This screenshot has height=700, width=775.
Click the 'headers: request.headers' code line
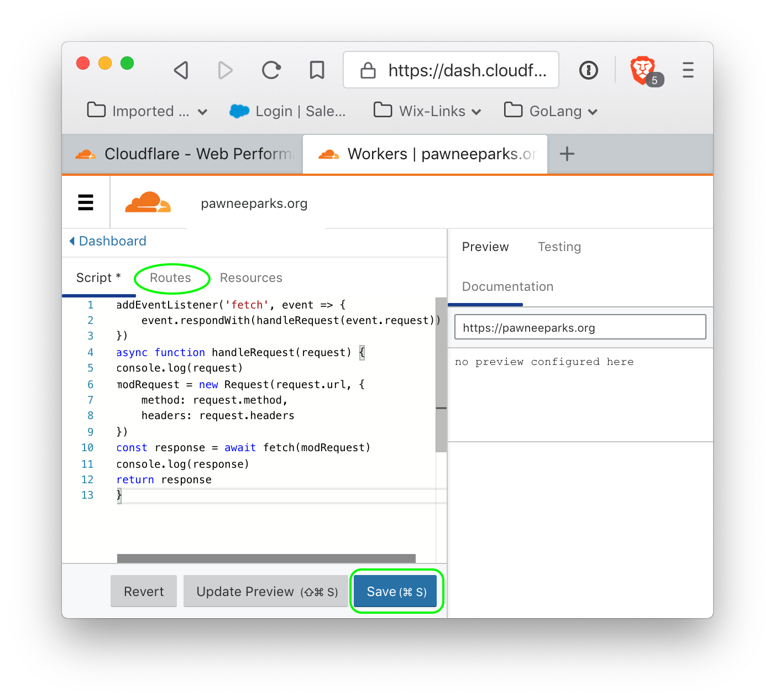coord(218,415)
